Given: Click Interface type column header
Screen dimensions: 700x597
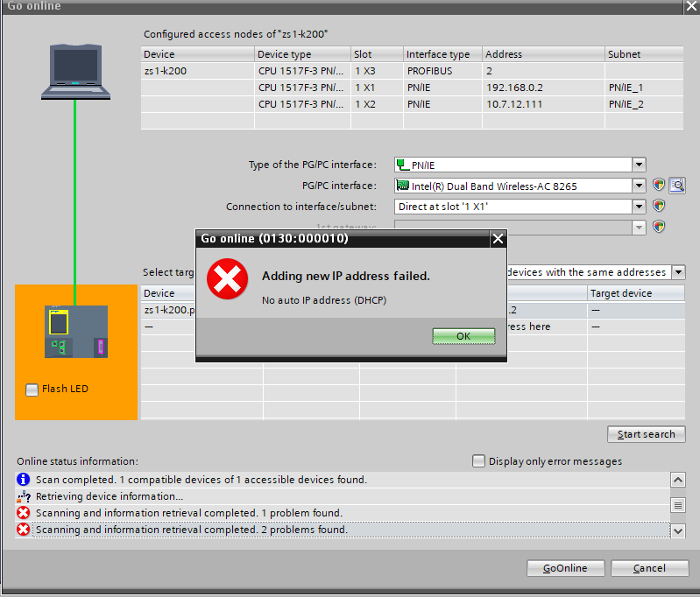Looking at the screenshot, I should pos(442,54).
